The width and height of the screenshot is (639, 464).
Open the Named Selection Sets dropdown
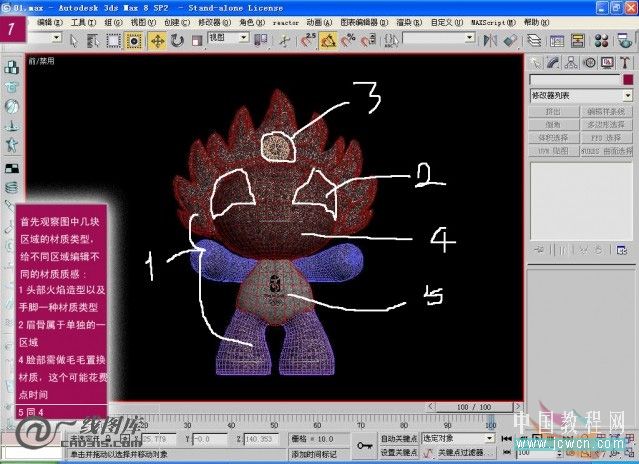pos(439,38)
